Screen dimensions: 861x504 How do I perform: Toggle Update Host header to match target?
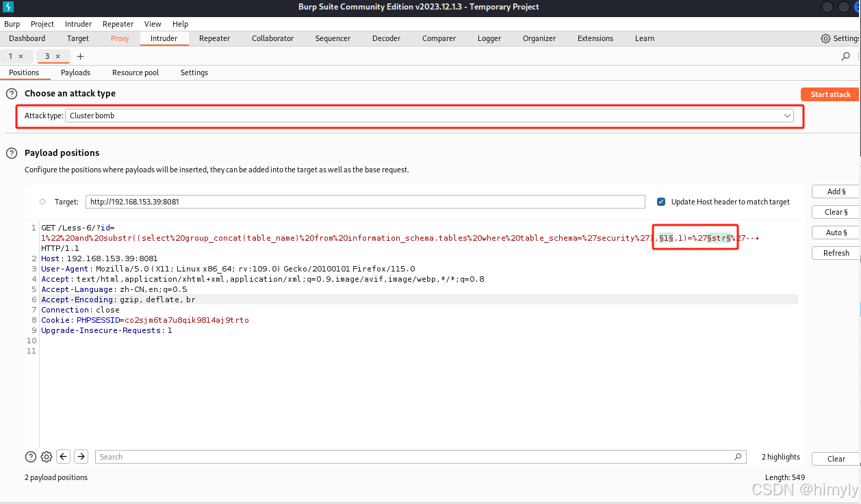(x=661, y=202)
